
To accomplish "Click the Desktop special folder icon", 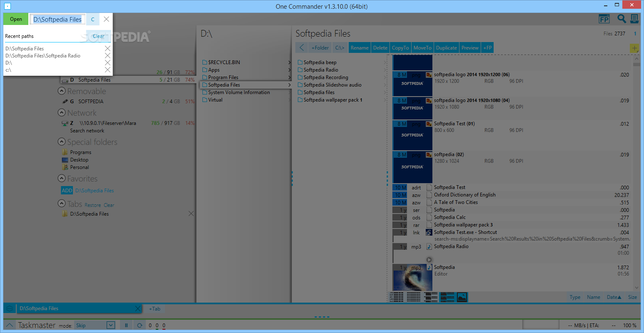I will click(65, 160).
